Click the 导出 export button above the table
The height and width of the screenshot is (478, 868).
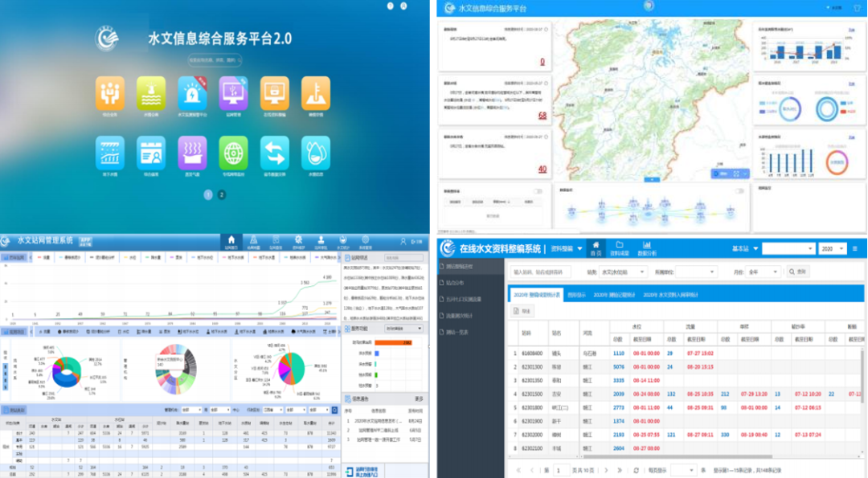tap(522, 311)
